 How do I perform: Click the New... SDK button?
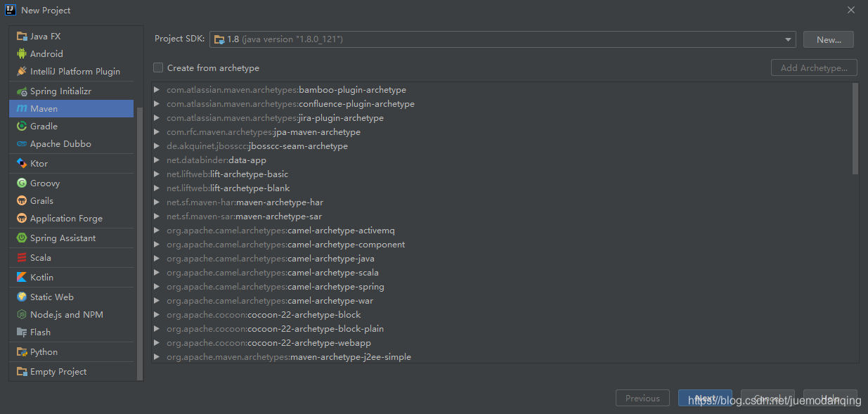tap(829, 39)
